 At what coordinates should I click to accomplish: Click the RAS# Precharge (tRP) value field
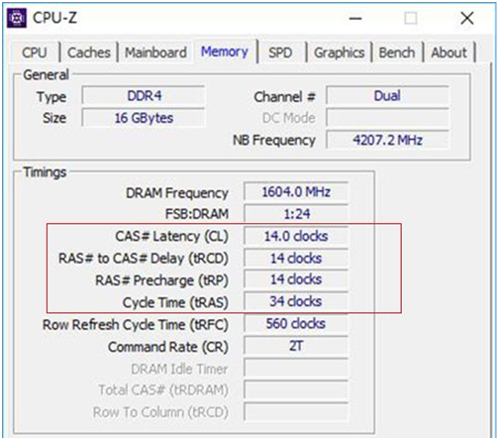(296, 279)
